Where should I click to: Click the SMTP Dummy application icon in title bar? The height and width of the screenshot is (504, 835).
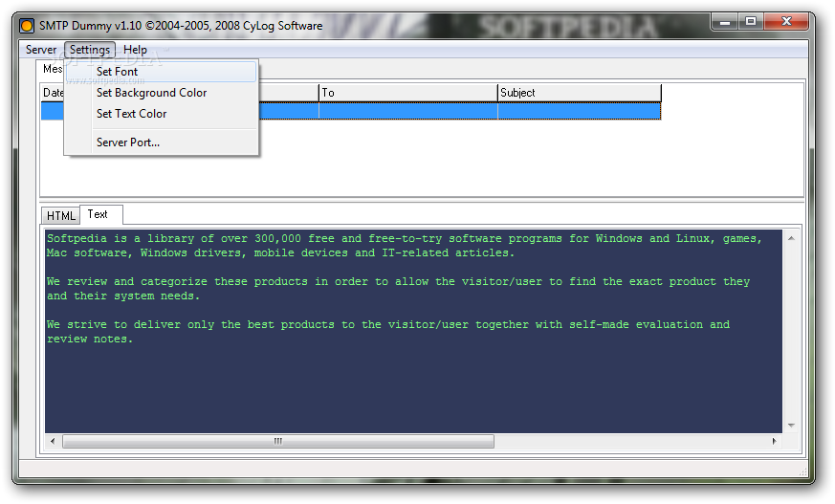[27, 26]
